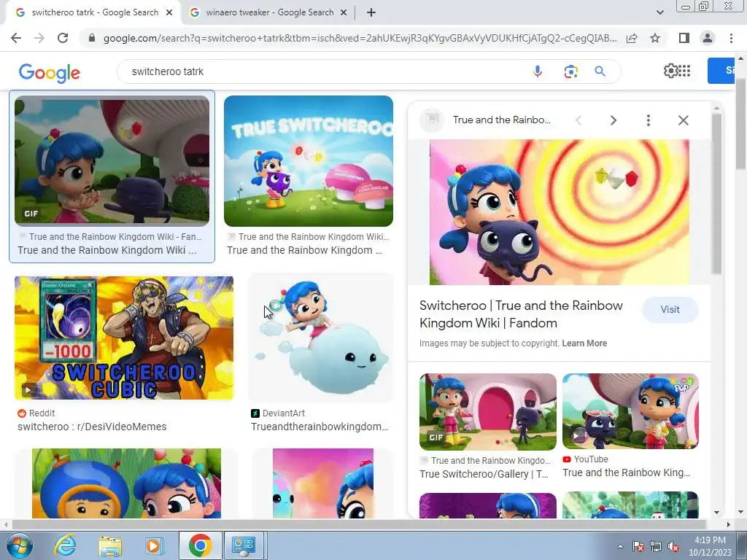
Task: Go back to the previous page
Action: click(x=16, y=38)
